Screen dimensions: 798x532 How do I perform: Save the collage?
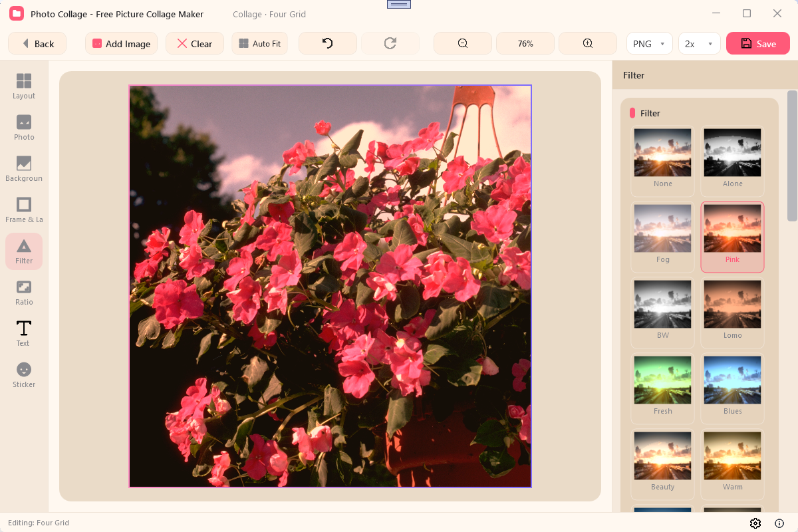[758, 43]
